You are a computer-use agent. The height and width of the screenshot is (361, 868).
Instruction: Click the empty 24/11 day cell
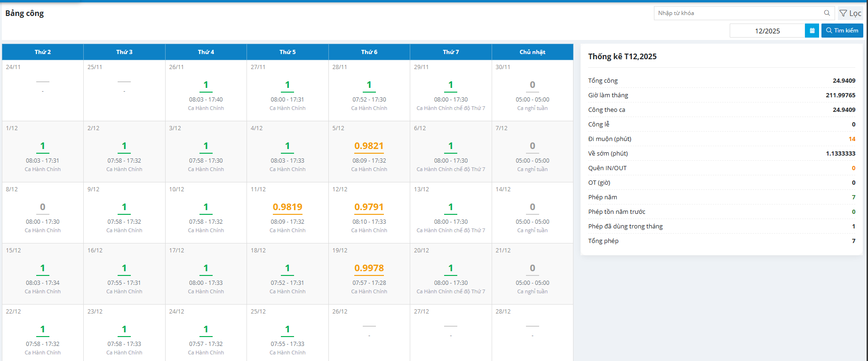click(x=43, y=90)
